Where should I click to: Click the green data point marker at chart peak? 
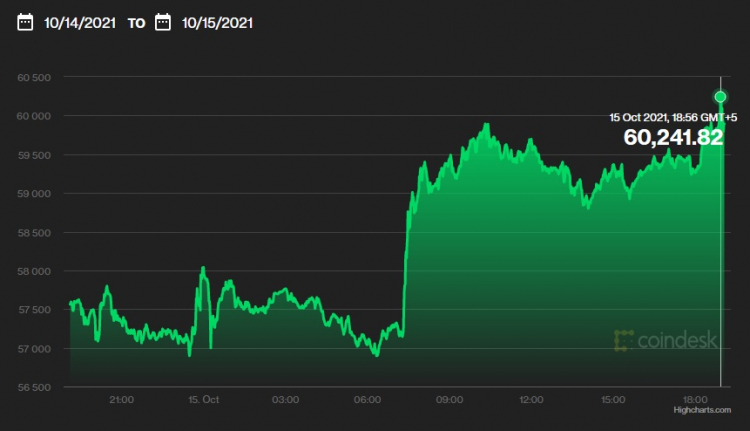coord(720,96)
